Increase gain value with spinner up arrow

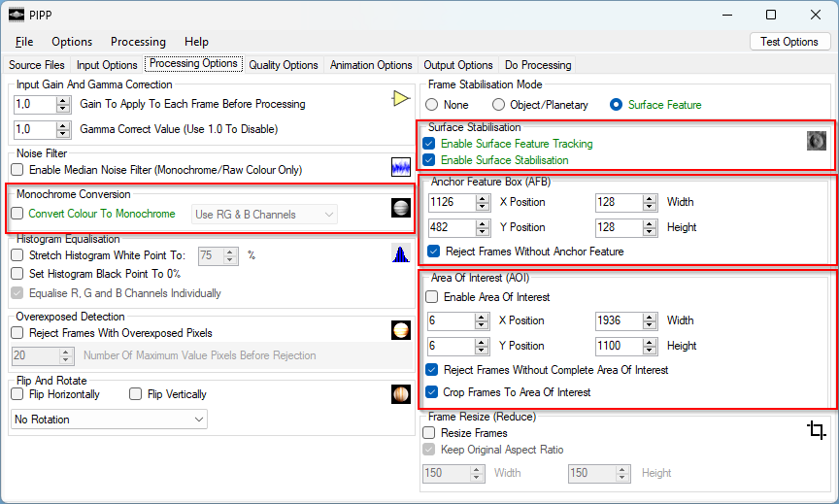tap(63, 100)
